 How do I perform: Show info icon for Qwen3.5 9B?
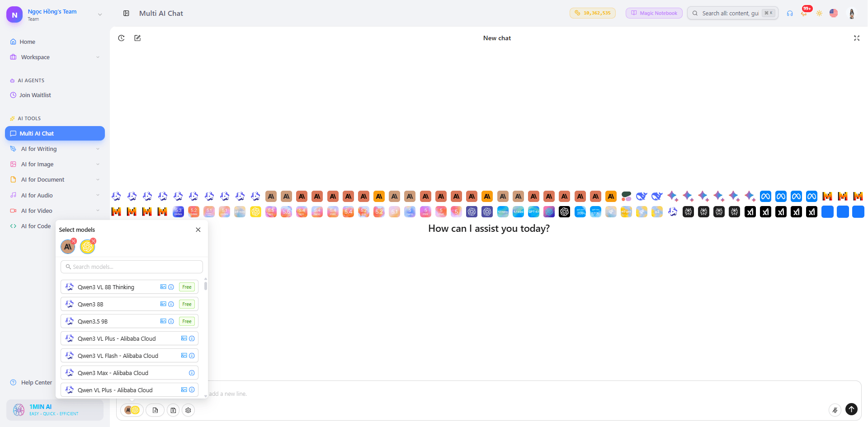click(x=171, y=321)
